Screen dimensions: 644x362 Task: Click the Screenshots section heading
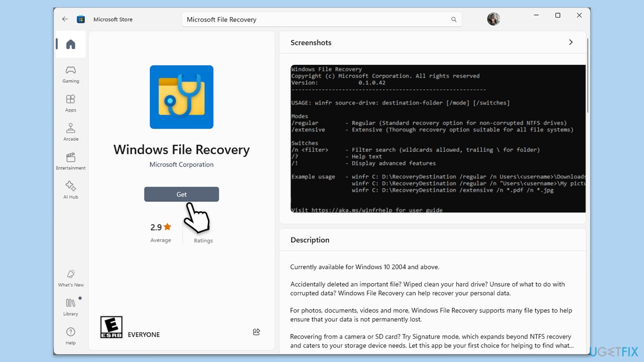(311, 43)
